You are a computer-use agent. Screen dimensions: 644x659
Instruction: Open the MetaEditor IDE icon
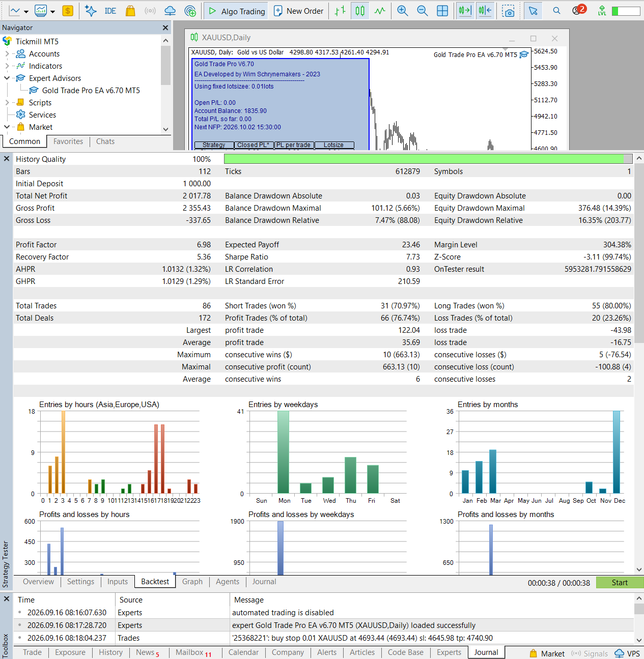[x=110, y=11]
